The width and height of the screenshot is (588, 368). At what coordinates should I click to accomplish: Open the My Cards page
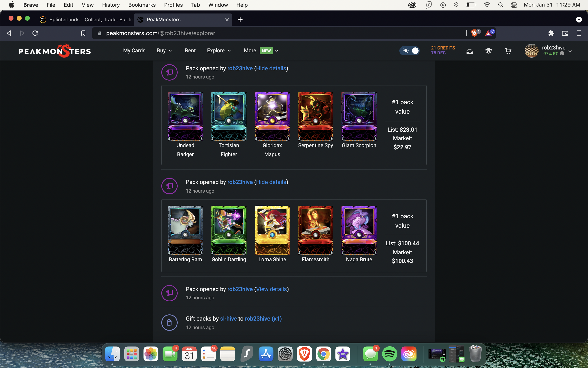tap(134, 51)
